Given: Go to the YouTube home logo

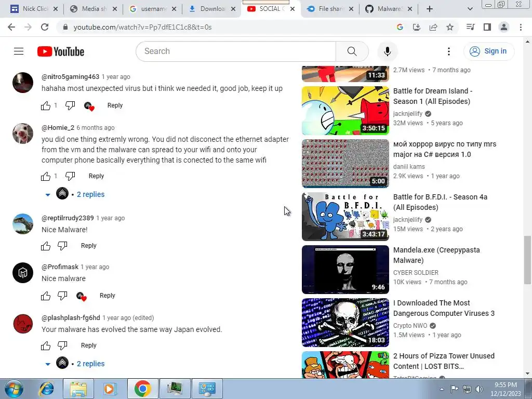Looking at the screenshot, I should (61, 51).
